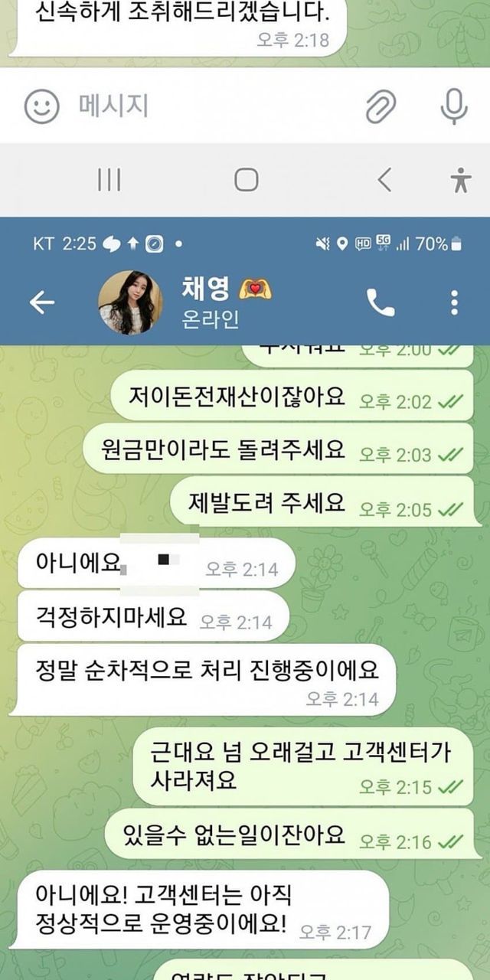Viewport: 490px width, 980px height.
Task: Tap the Android back navigation arrow
Action: click(384, 180)
